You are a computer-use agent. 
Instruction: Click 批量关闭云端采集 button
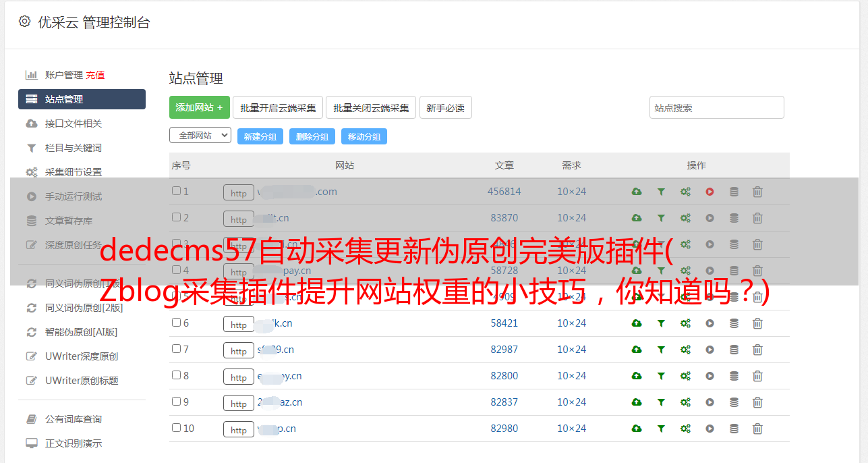tap(371, 107)
